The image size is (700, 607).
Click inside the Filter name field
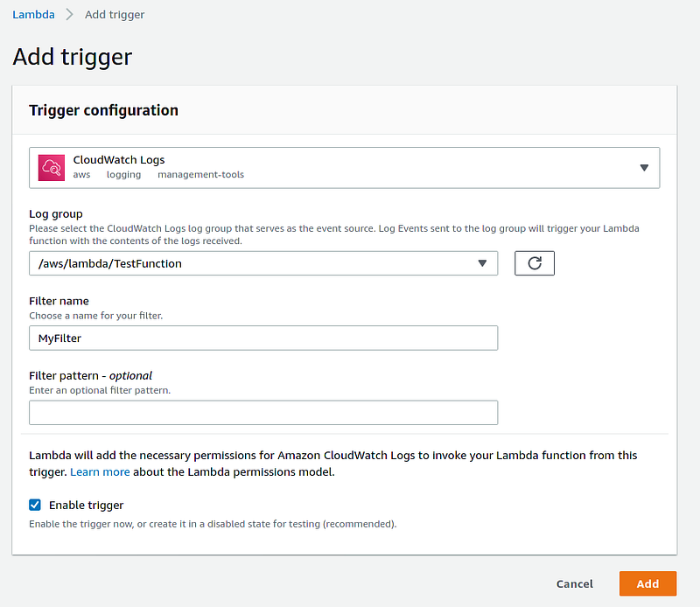(x=262, y=338)
